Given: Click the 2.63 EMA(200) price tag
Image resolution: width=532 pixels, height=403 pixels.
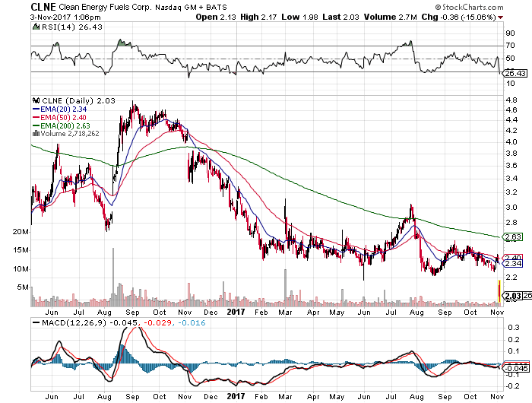Looking at the screenshot, I should point(513,236).
